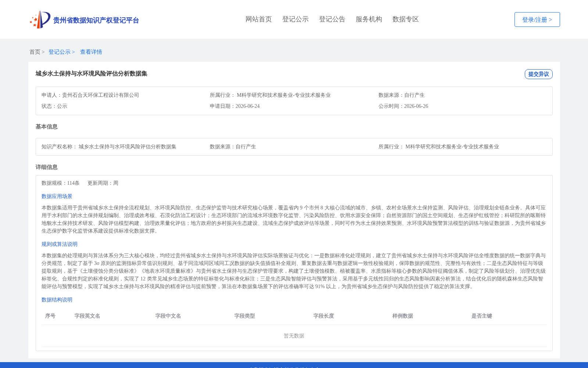Click the platform logo icon
The image size is (588, 368).
[40, 20]
